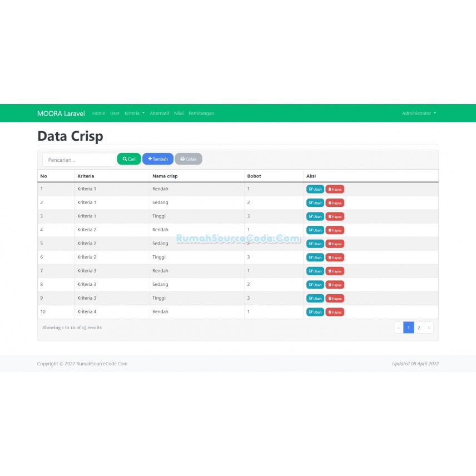Click the "Data Crisp" page heading
The image size is (476, 476).
point(71,136)
